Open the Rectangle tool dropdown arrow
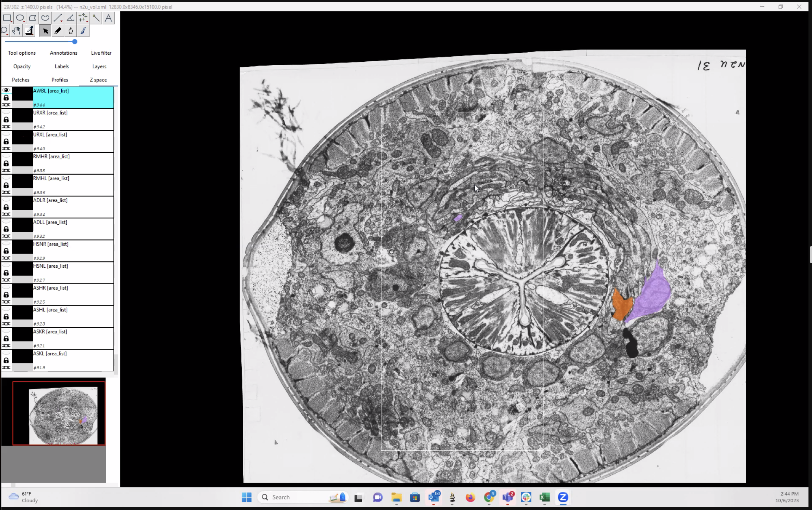 pos(12,22)
